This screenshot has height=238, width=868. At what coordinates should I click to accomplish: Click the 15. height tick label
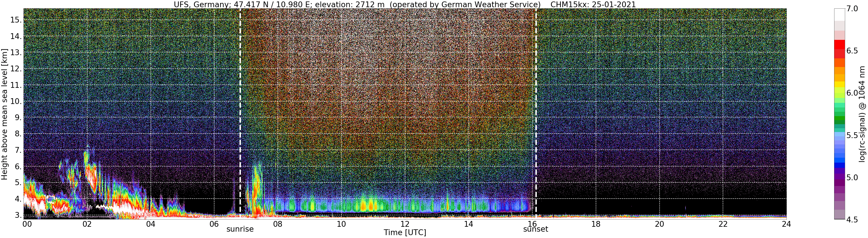16,20
